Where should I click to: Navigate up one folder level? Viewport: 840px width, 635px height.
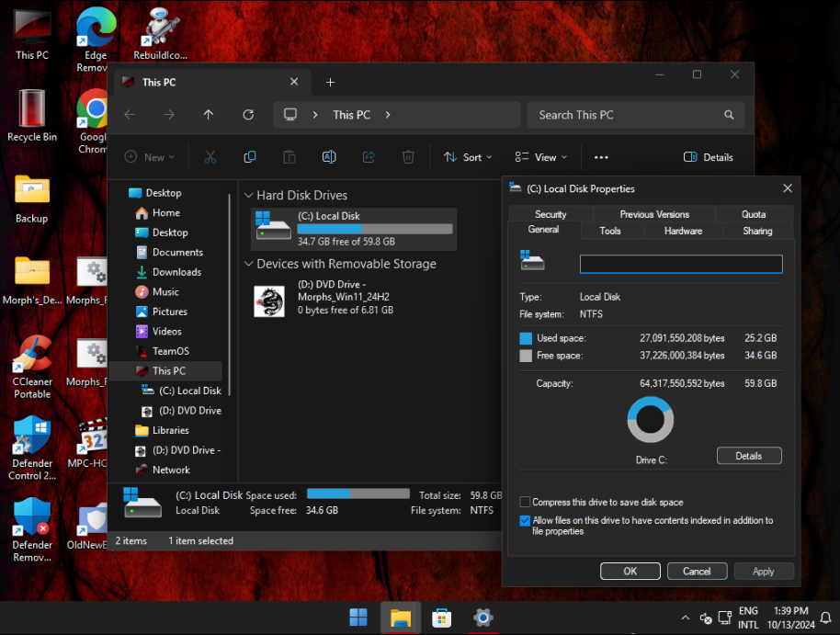pyautogui.click(x=209, y=115)
